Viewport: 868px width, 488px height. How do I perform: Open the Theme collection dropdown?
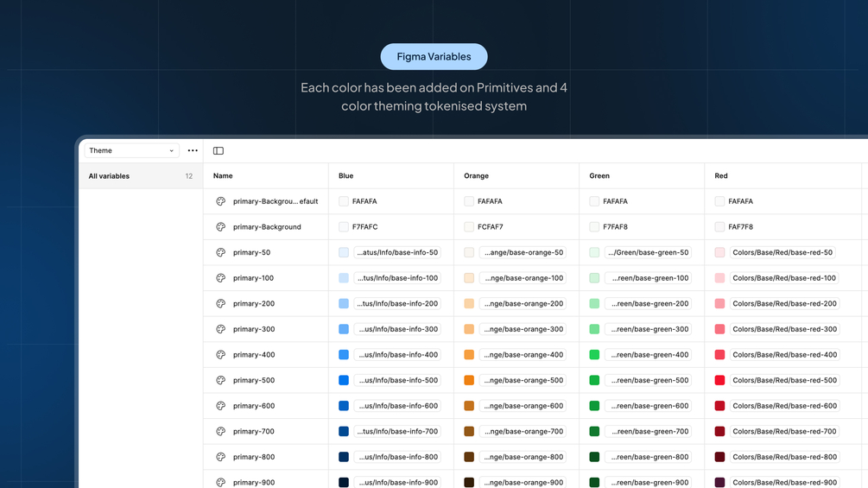(131, 150)
